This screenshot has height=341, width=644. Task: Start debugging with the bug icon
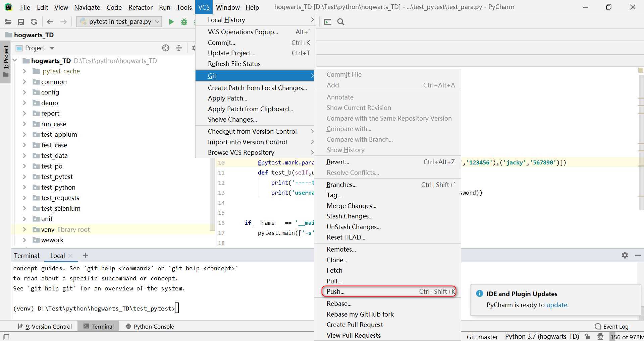pos(184,22)
